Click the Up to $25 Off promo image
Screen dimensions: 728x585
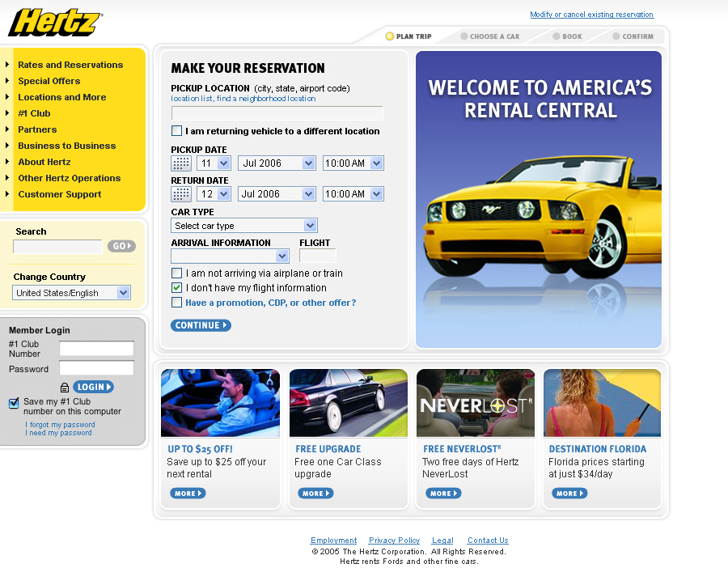(x=221, y=403)
